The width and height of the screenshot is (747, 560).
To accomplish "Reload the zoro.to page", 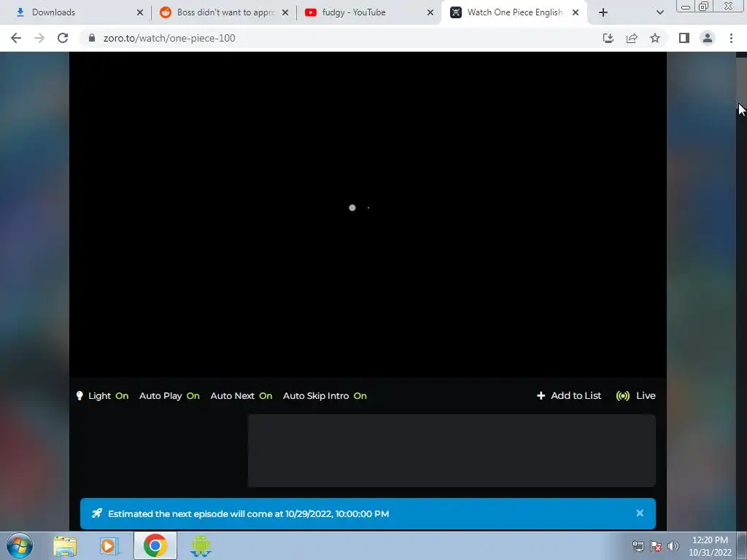I will coord(63,38).
